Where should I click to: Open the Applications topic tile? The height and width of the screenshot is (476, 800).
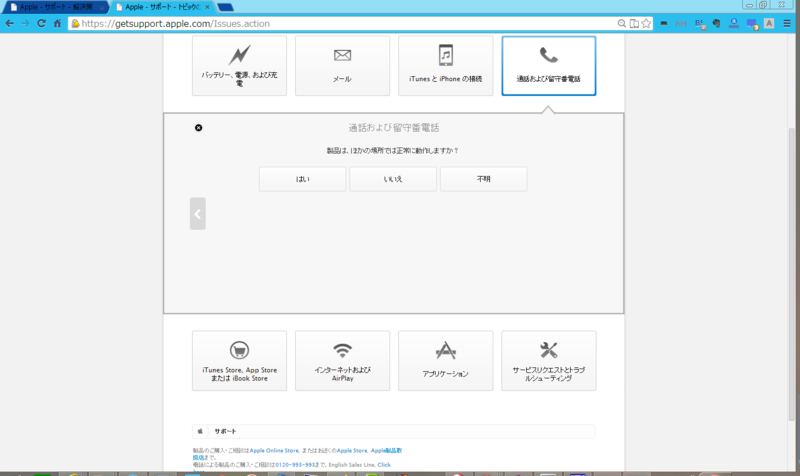[x=445, y=361]
